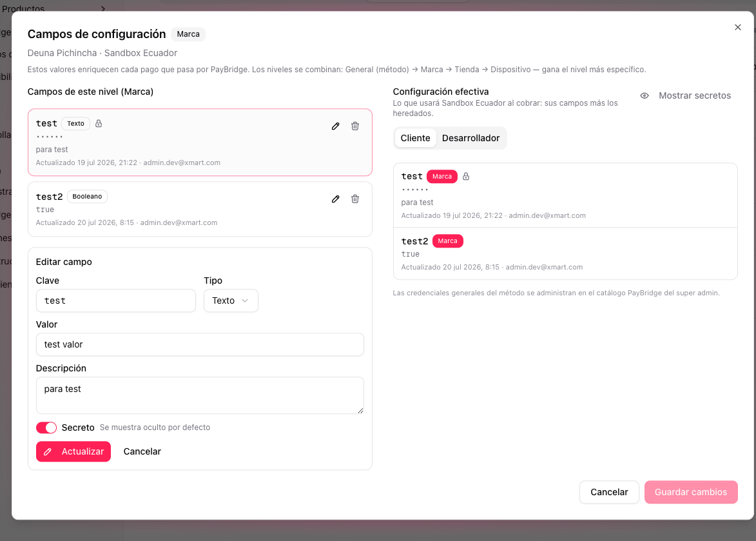Click the Marca badge next to dialog title
The height and width of the screenshot is (541, 756).
188,34
